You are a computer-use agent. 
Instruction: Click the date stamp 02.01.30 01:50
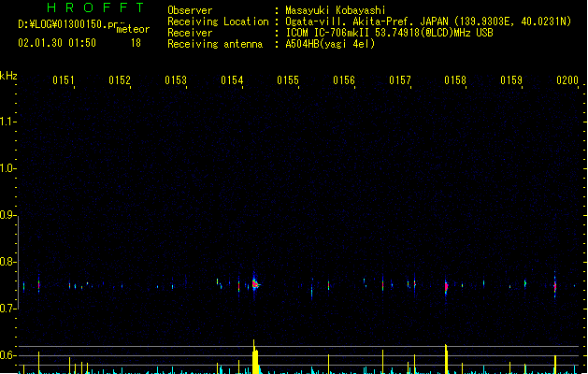(57, 43)
